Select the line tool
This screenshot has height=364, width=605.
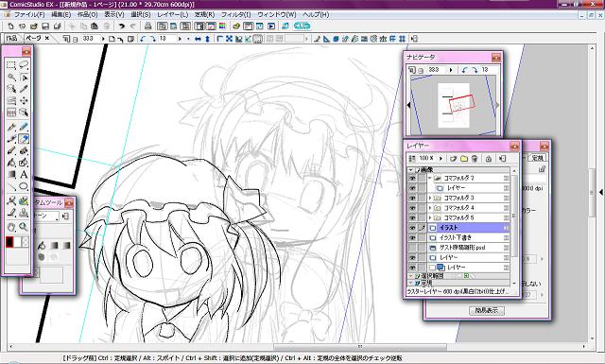11,186
